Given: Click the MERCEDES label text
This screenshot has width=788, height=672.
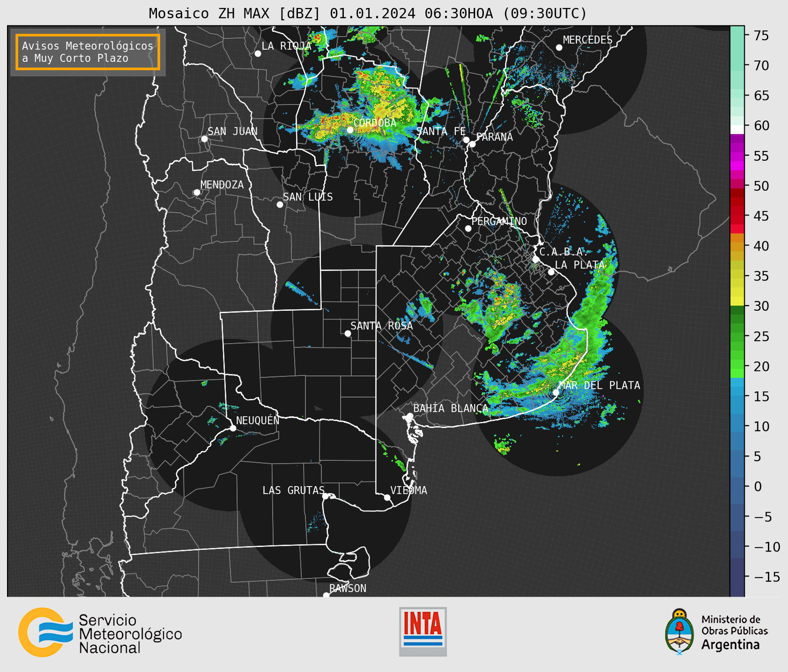Looking at the screenshot, I should pyautogui.click(x=587, y=40).
